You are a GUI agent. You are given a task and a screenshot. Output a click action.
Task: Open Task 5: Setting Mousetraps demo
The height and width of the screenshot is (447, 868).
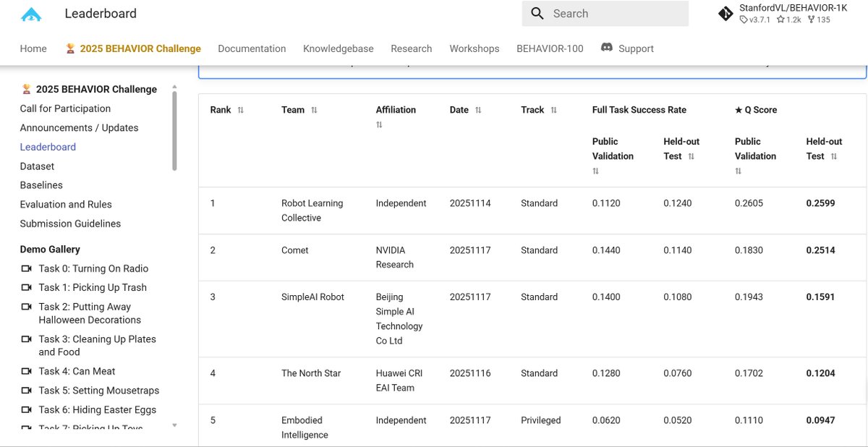click(99, 390)
